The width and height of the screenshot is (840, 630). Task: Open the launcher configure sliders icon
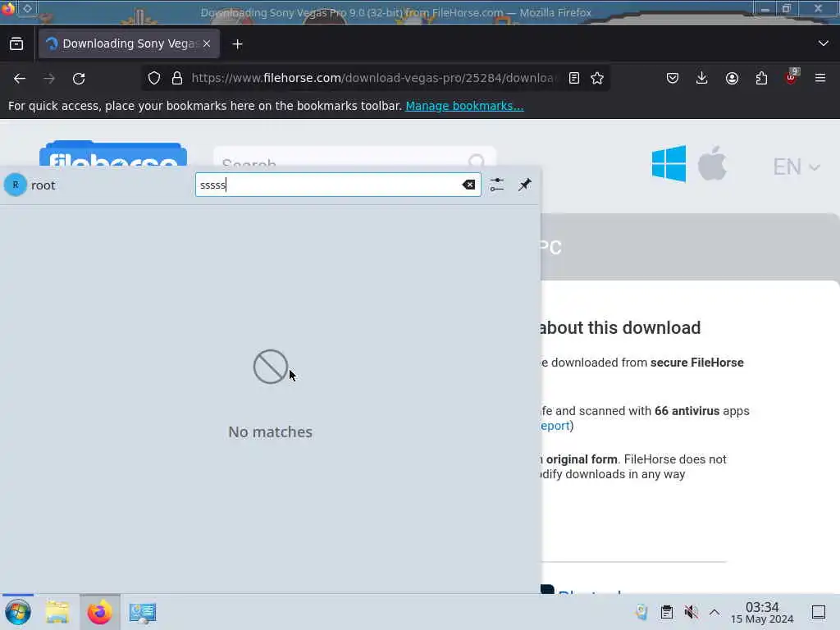click(496, 185)
